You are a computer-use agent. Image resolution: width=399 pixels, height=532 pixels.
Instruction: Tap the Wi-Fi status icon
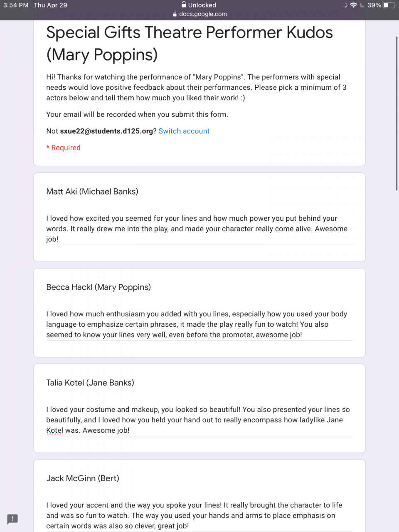(x=353, y=5)
